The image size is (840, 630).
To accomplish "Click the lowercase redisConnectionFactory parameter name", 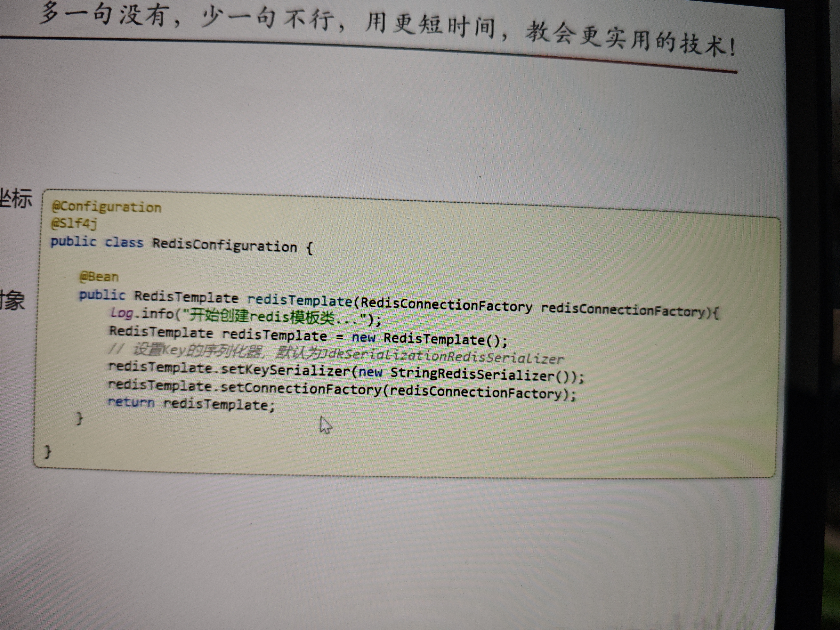I will [623, 311].
